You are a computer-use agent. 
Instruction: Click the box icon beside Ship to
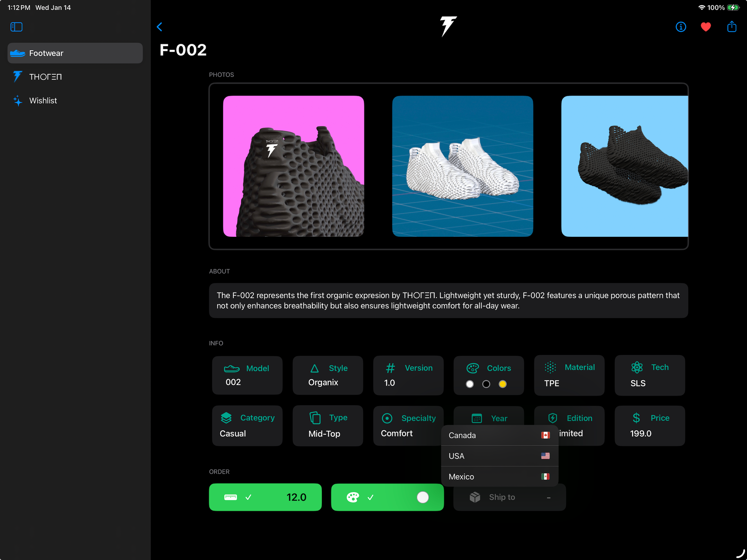pyautogui.click(x=475, y=497)
